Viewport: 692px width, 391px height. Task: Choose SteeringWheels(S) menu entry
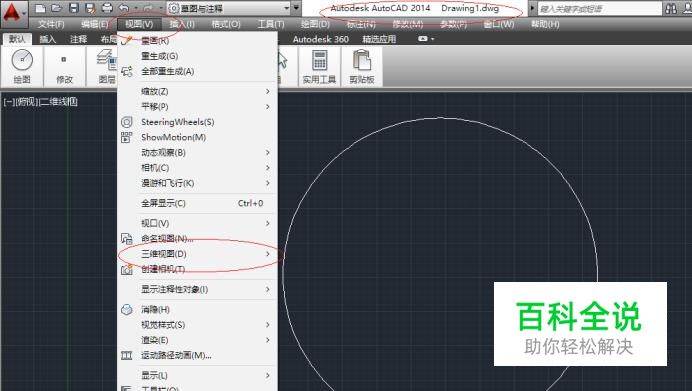click(x=197, y=122)
